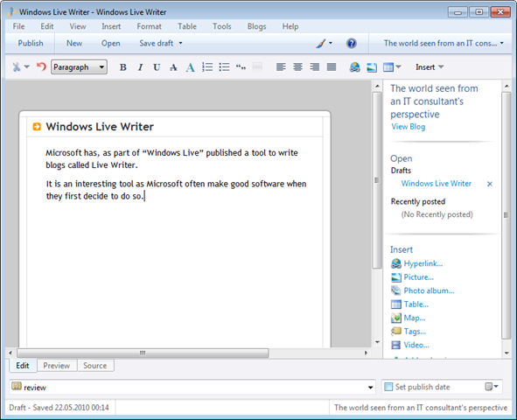This screenshot has width=517, height=420.
Task: Switch to the Preview tab
Action: (57, 366)
